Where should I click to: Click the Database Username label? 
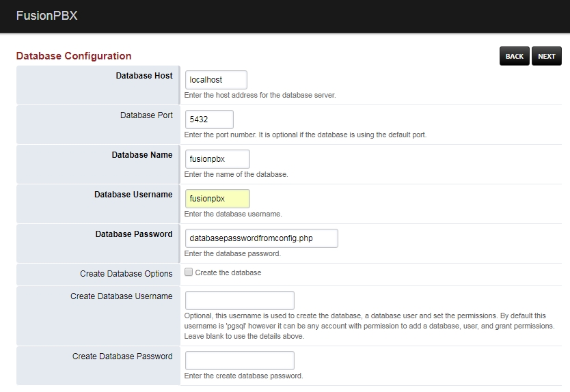tap(133, 195)
